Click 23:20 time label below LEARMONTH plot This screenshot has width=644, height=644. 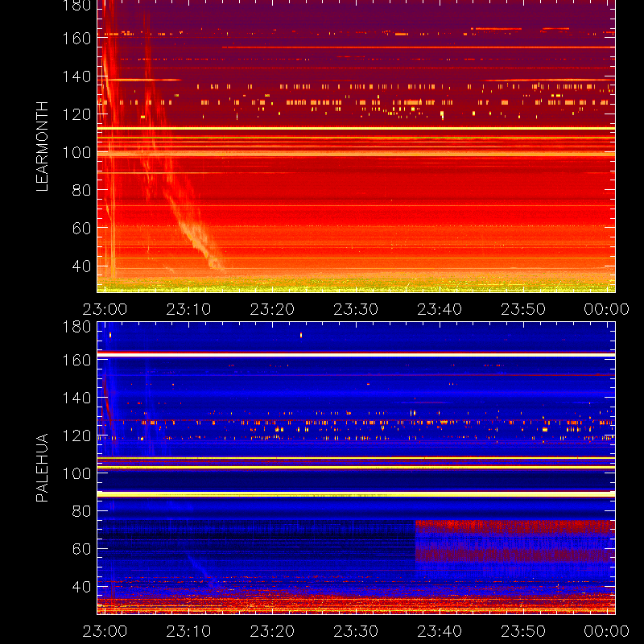coord(272,309)
